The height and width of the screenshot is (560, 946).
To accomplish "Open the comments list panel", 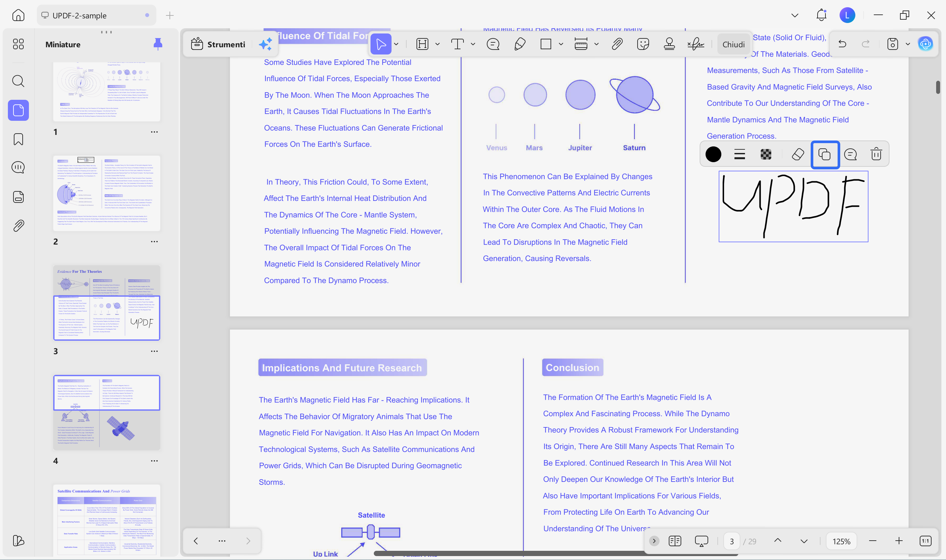I will pos(18,167).
